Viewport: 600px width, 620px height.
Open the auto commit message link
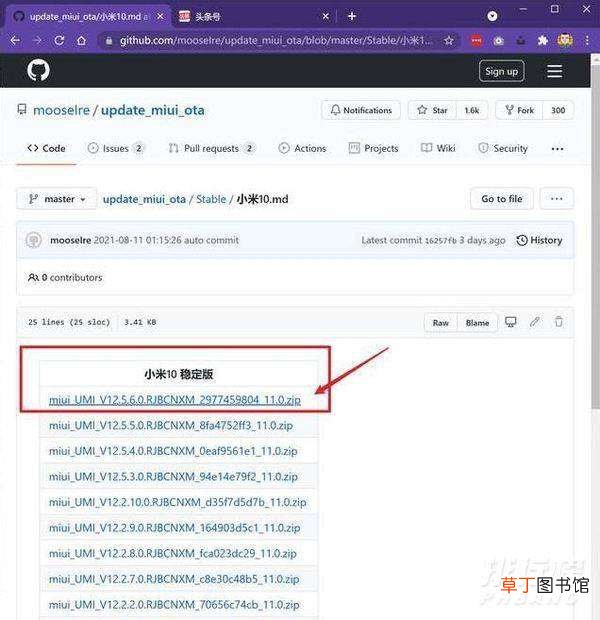pyautogui.click(x=211, y=240)
